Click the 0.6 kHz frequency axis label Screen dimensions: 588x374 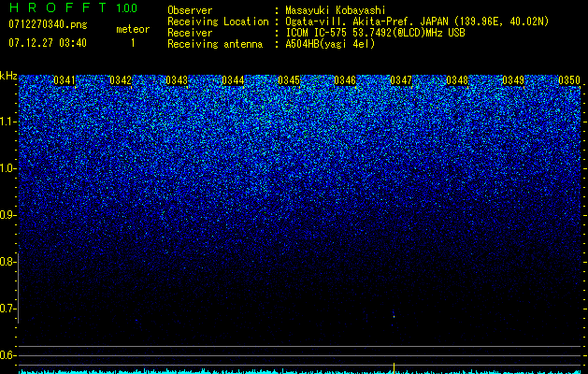point(7,355)
